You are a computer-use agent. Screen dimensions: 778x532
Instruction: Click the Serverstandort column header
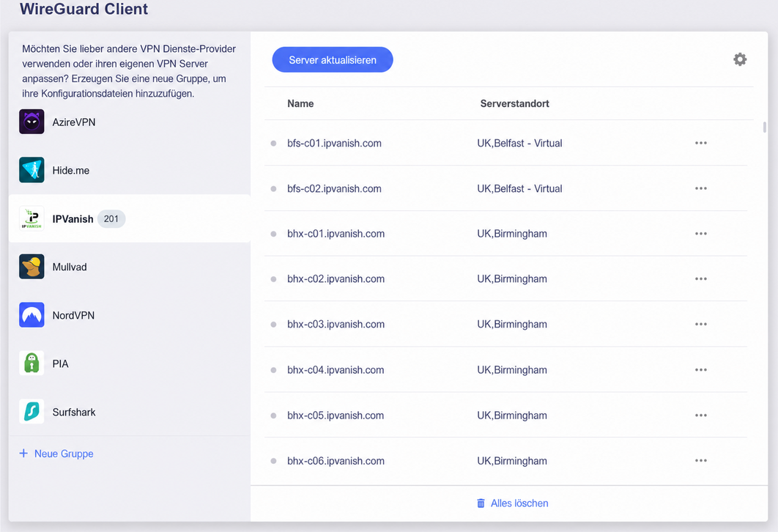tap(514, 103)
